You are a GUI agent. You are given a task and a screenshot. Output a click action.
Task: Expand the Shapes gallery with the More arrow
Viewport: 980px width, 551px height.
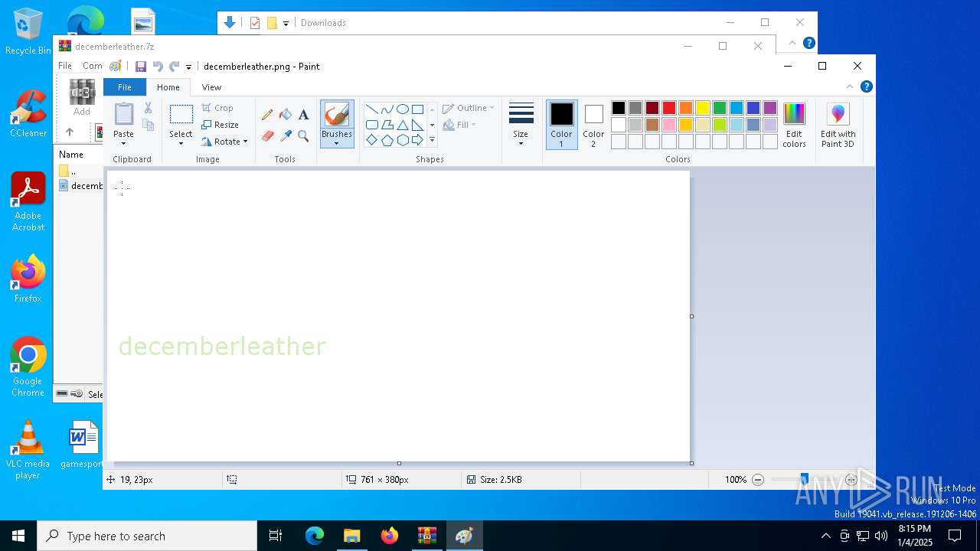coord(432,140)
